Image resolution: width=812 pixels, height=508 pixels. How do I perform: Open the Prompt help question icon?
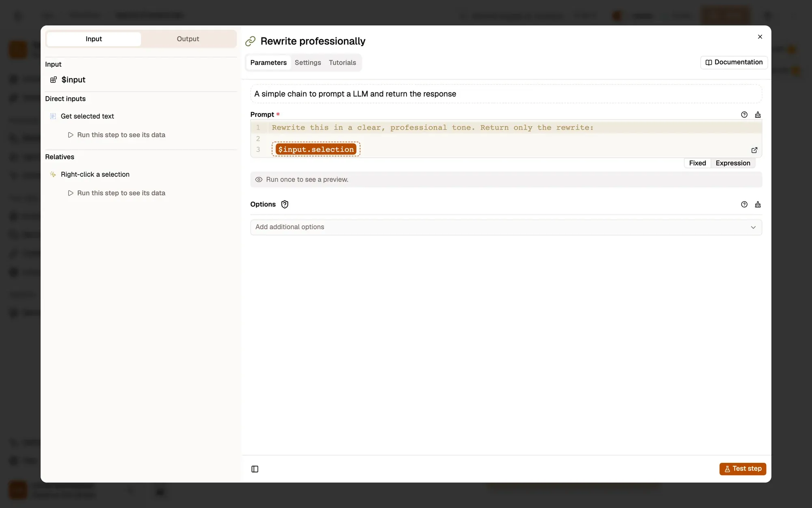click(744, 115)
